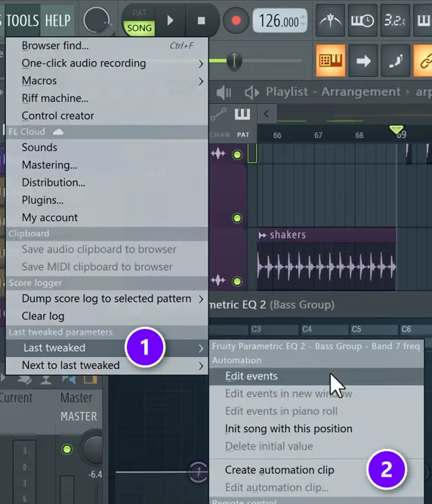Click the playlist speaker with bars icon
This screenshot has height=504, width=432.
[224, 93]
